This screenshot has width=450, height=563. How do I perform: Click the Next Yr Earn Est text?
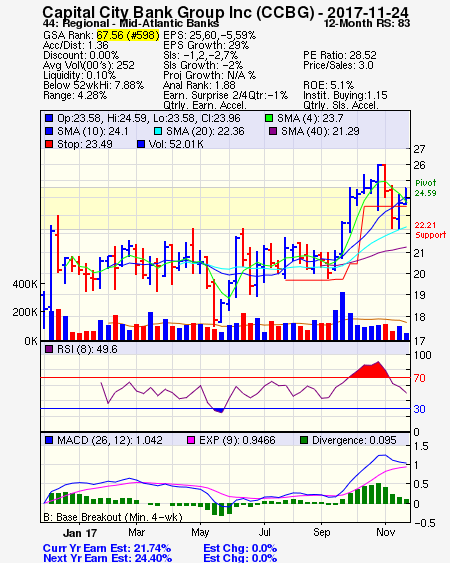tap(107, 558)
